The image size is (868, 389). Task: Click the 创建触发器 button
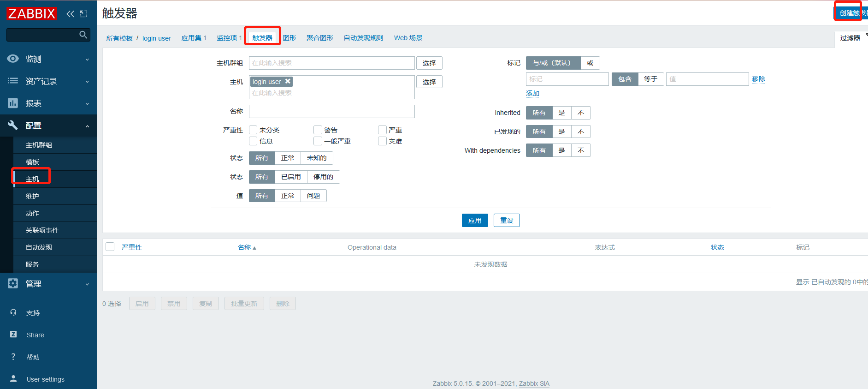click(x=851, y=13)
